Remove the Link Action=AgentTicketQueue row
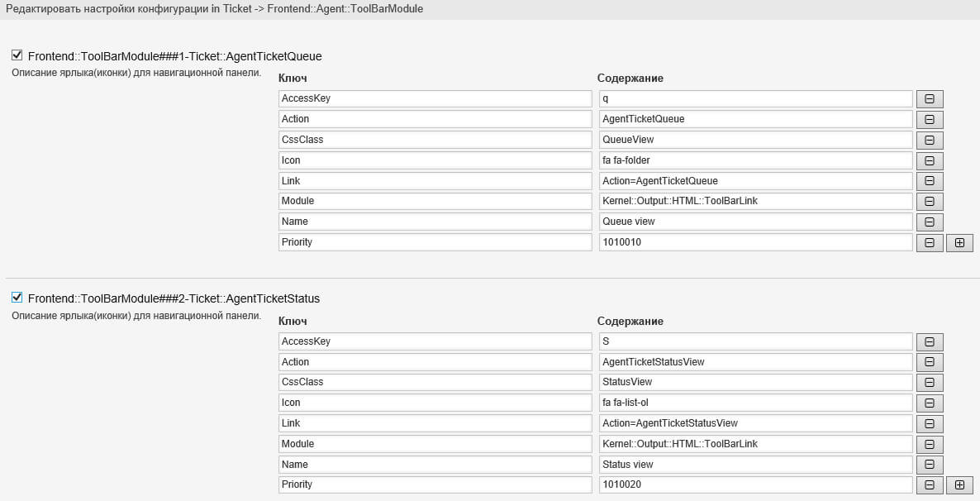Image resolution: width=980 pixels, height=501 pixels. 930,181
